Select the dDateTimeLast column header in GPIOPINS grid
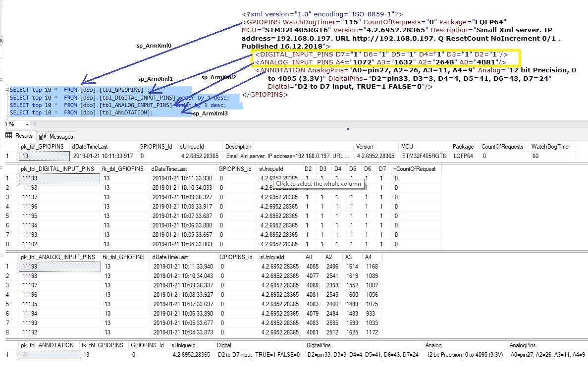The width and height of the screenshot is (588, 379). (x=90, y=147)
